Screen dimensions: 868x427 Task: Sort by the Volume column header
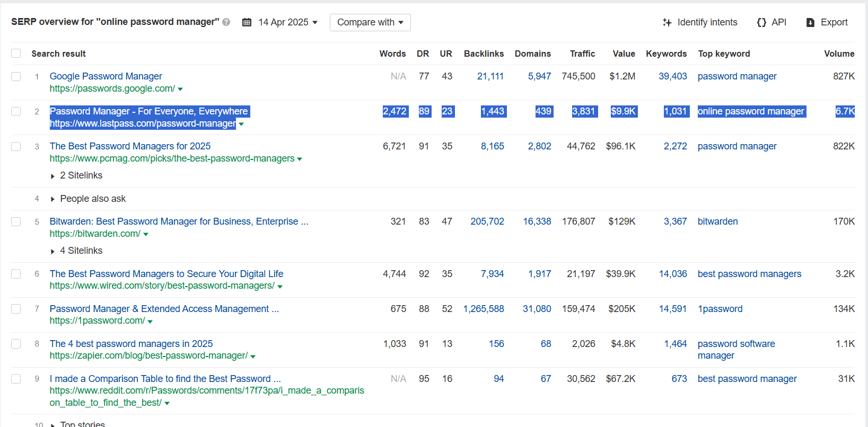point(839,54)
